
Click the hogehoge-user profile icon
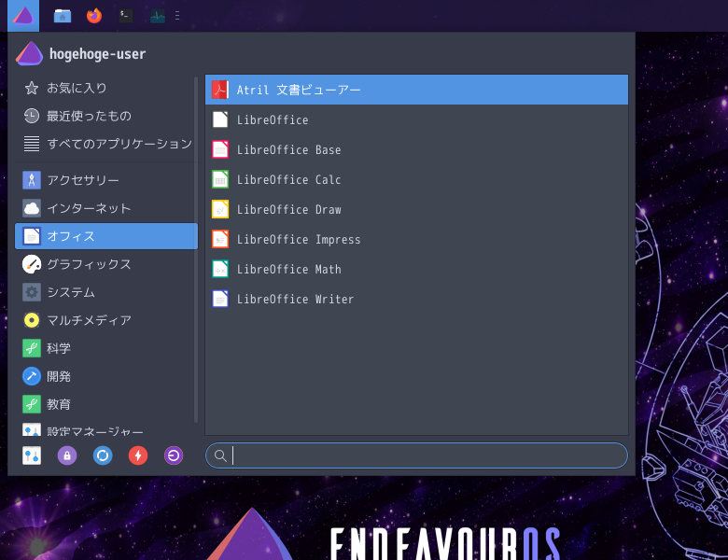click(x=29, y=54)
